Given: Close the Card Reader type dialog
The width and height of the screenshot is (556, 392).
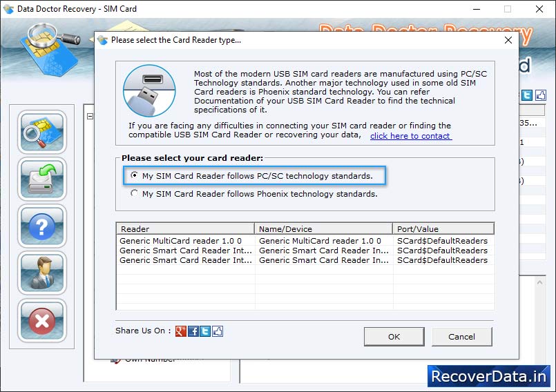Looking at the screenshot, I should (508, 40).
